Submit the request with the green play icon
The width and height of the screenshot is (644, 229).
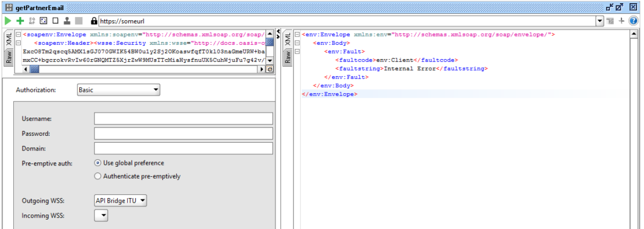point(8,21)
